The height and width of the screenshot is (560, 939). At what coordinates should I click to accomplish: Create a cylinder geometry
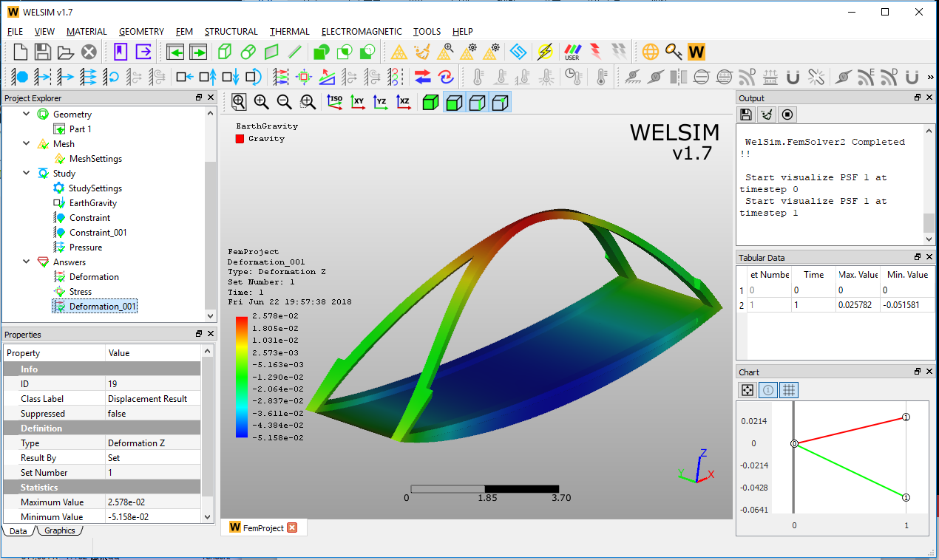point(248,52)
